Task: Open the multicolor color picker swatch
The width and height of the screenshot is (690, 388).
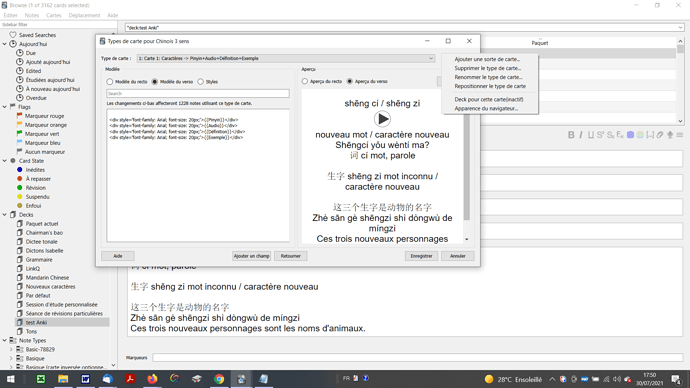Action: click(640, 135)
